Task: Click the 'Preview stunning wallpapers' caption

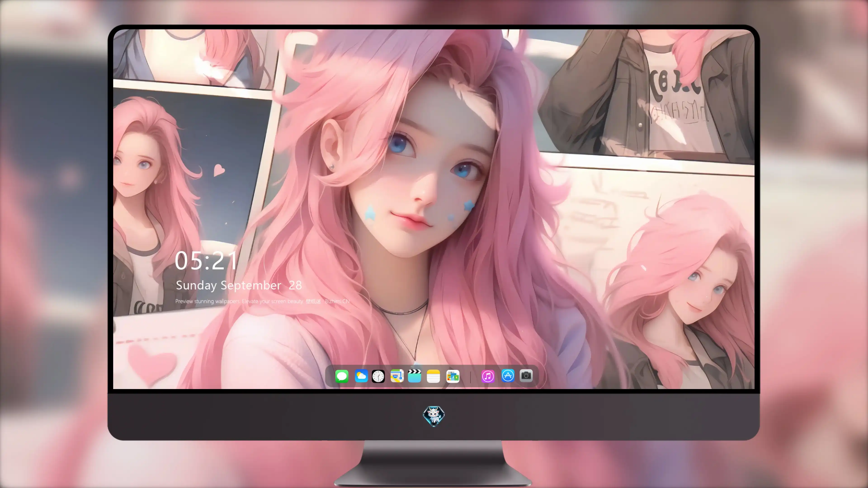Action: click(x=262, y=301)
